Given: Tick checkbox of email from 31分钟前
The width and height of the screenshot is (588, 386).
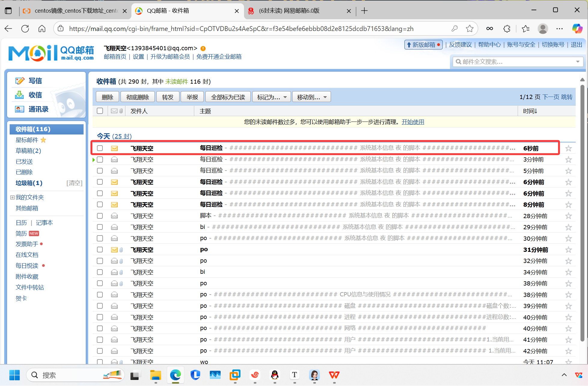Looking at the screenshot, I should pyautogui.click(x=100, y=250).
